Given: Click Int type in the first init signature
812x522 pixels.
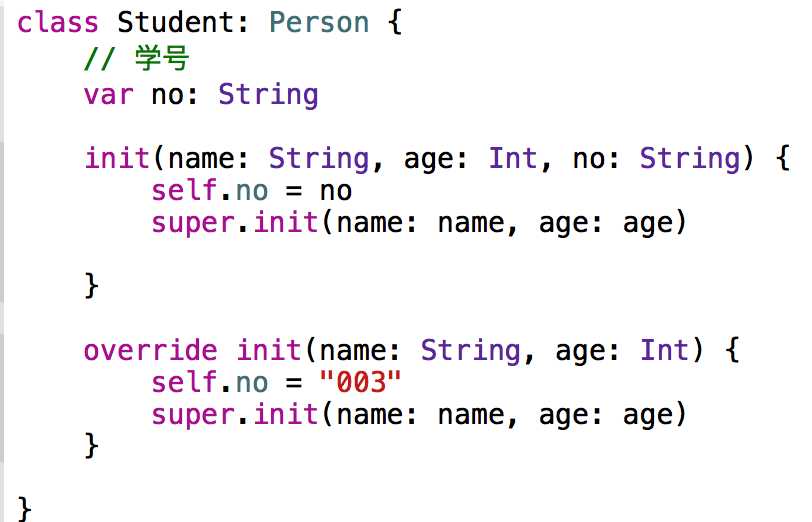Looking at the screenshot, I should tap(513, 158).
